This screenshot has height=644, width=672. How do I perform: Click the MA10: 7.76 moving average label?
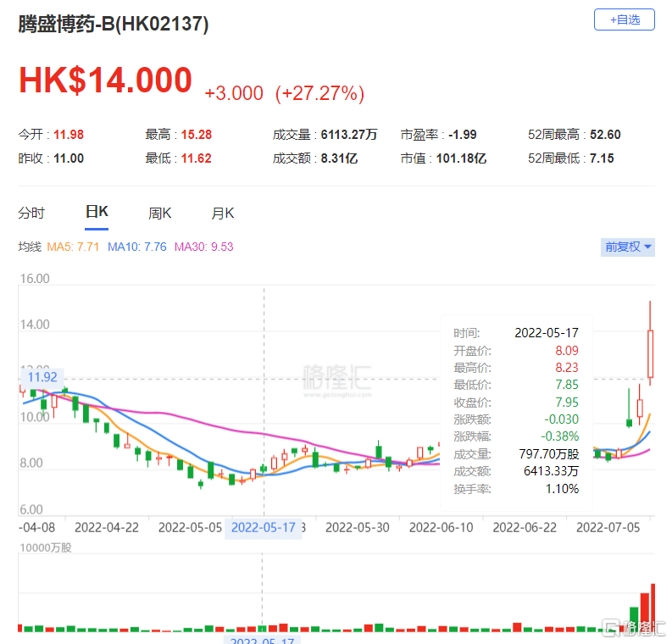(x=136, y=247)
